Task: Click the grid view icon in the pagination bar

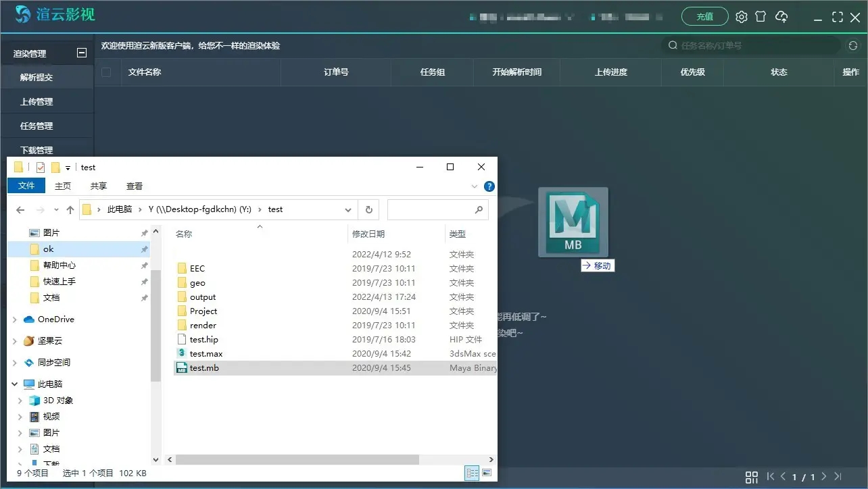Action: click(752, 478)
